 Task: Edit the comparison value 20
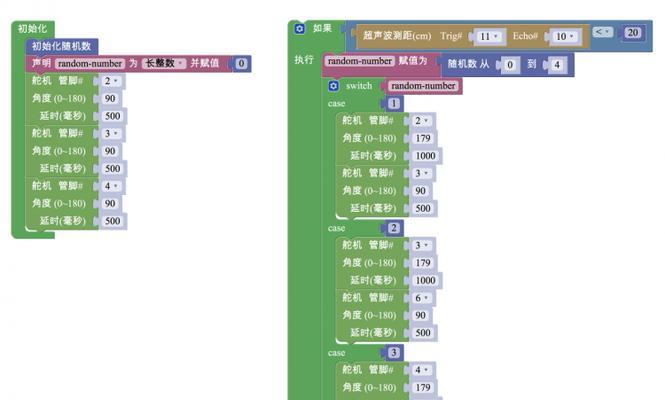tap(633, 33)
